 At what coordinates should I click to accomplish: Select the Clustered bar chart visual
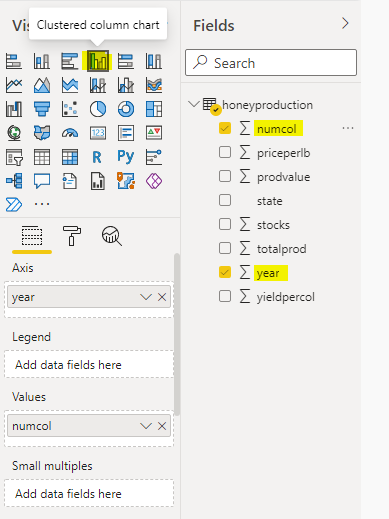70,61
